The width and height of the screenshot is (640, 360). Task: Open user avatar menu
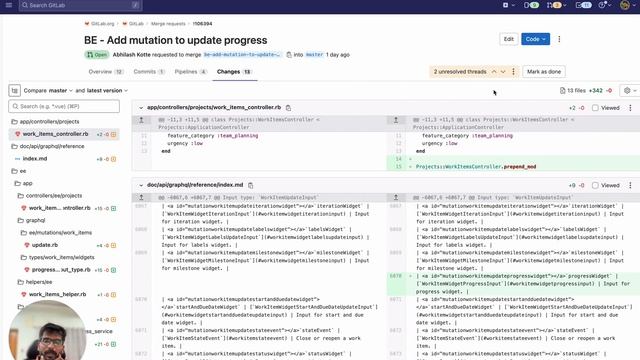[x=627, y=5]
